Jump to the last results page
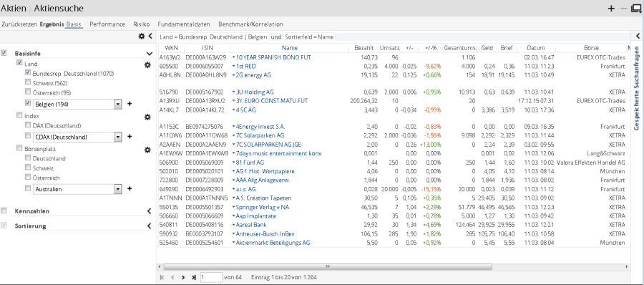 [193, 278]
